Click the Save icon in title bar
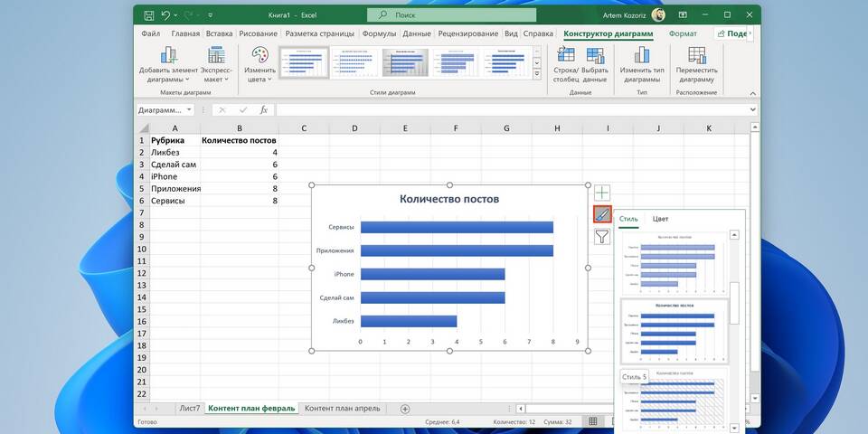The width and height of the screenshot is (868, 434). [x=148, y=15]
